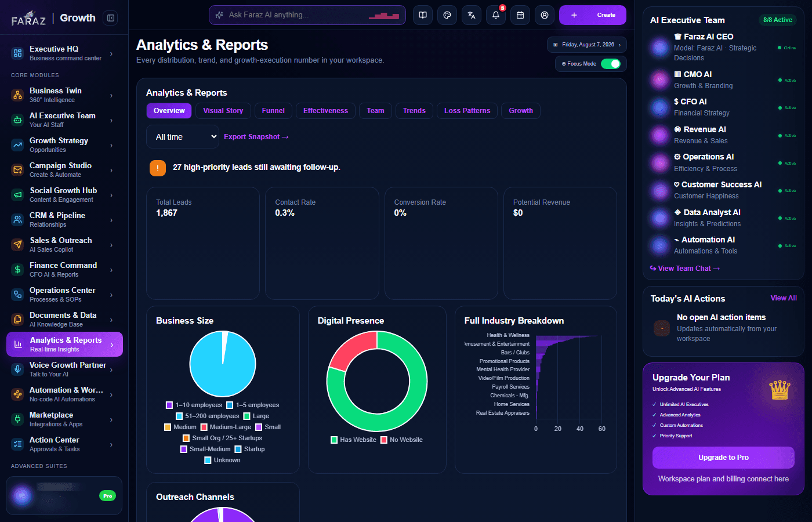This screenshot has height=522, width=812.
Task: Open the View Team Chat link
Action: 685,269
